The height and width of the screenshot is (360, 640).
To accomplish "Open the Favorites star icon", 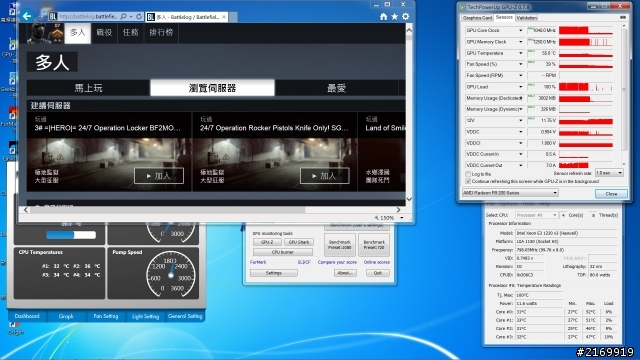I will pyautogui.click(x=394, y=16).
